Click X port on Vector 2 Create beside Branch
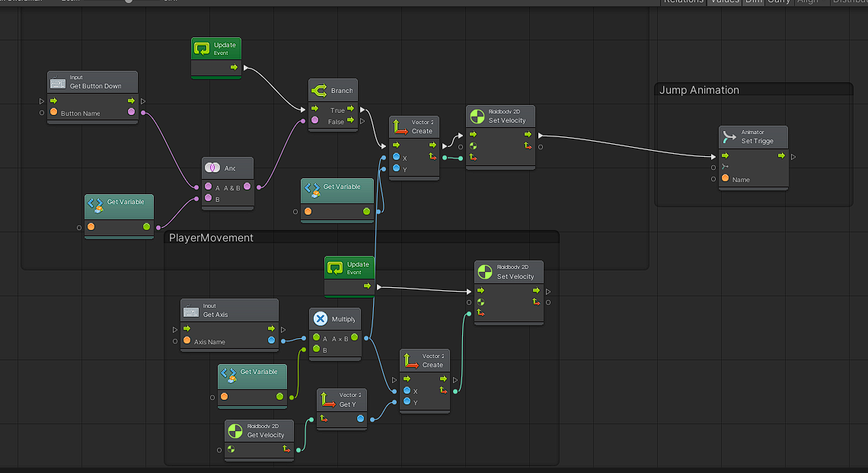Viewport: 868px width, 473px height. tap(396, 158)
